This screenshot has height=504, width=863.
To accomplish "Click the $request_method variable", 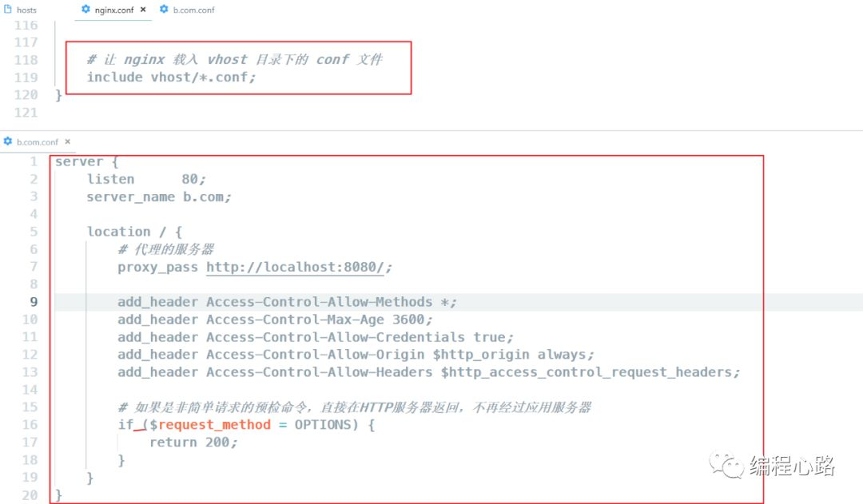I will (x=210, y=425).
